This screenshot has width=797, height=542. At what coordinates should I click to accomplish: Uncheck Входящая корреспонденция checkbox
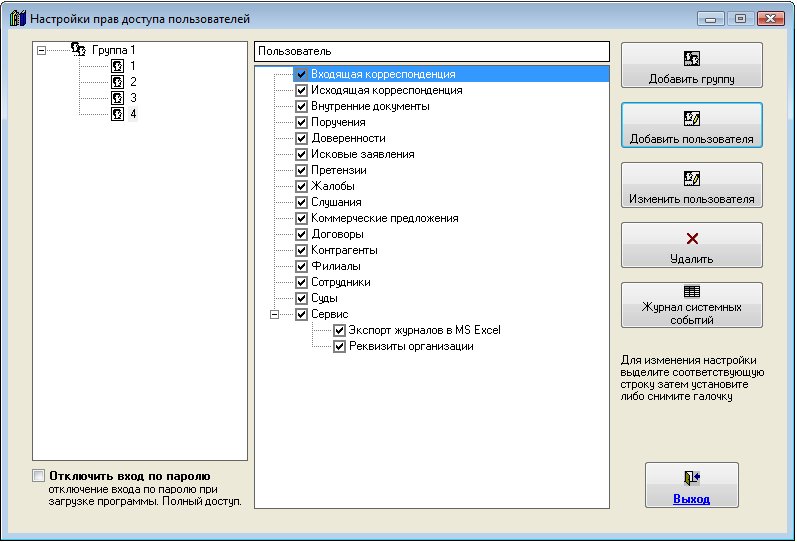[x=301, y=74]
